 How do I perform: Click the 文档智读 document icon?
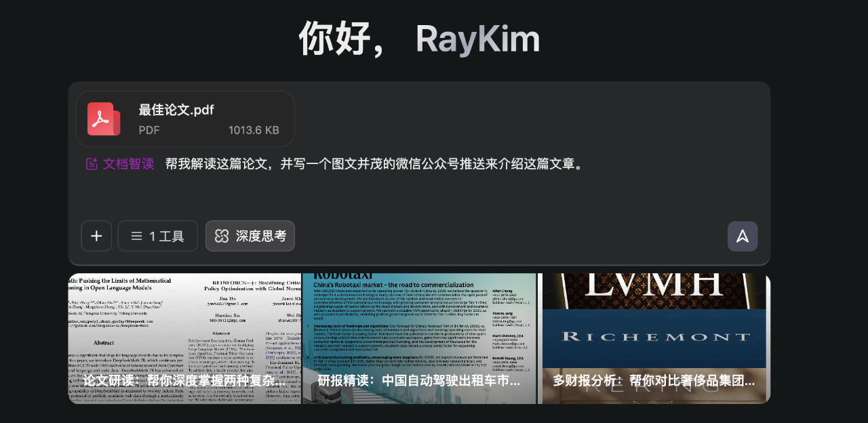point(92,164)
